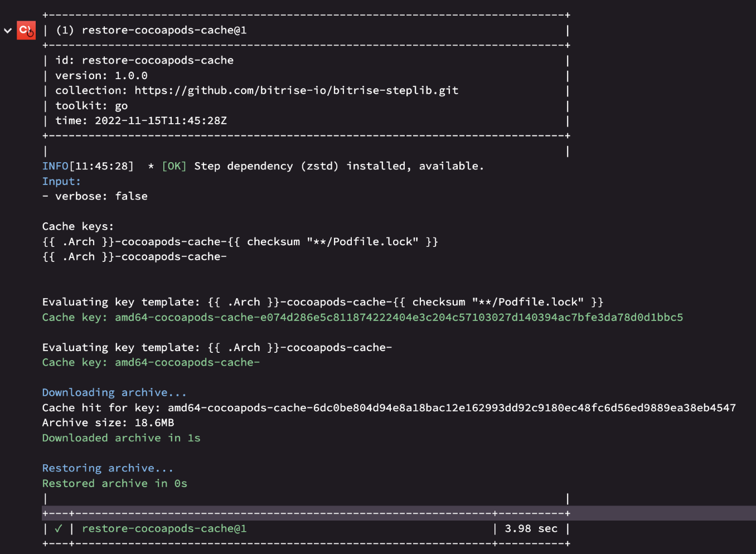Screen dimensions: 756x554
Task: Click the step title '(1) restore-cocoapods-cache@1'
Action: click(151, 30)
